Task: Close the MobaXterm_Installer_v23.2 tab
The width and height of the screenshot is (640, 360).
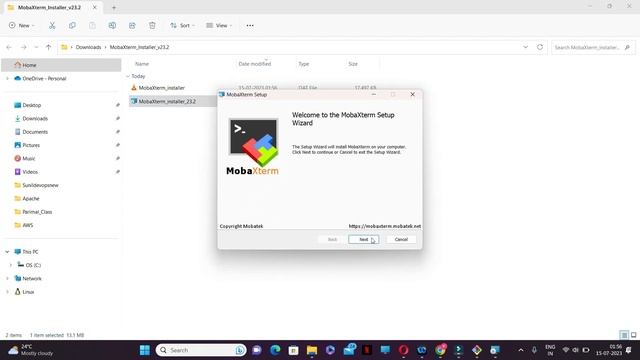Action: pyautogui.click(x=95, y=7)
